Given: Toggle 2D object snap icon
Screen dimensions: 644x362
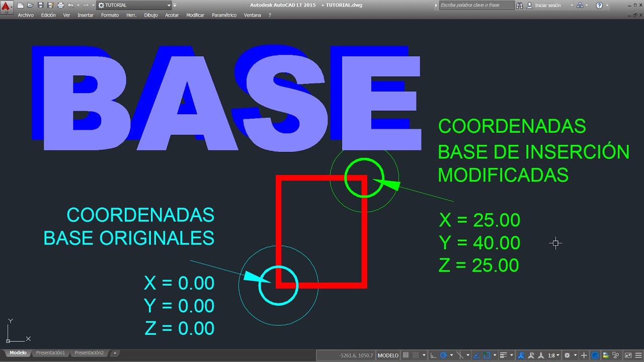Looking at the screenshot, I should [487, 355].
